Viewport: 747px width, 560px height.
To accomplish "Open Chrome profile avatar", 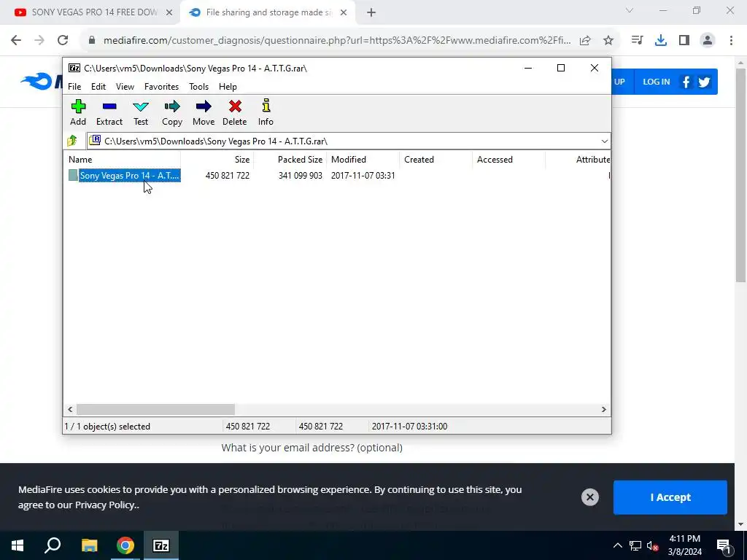I will 708,41.
